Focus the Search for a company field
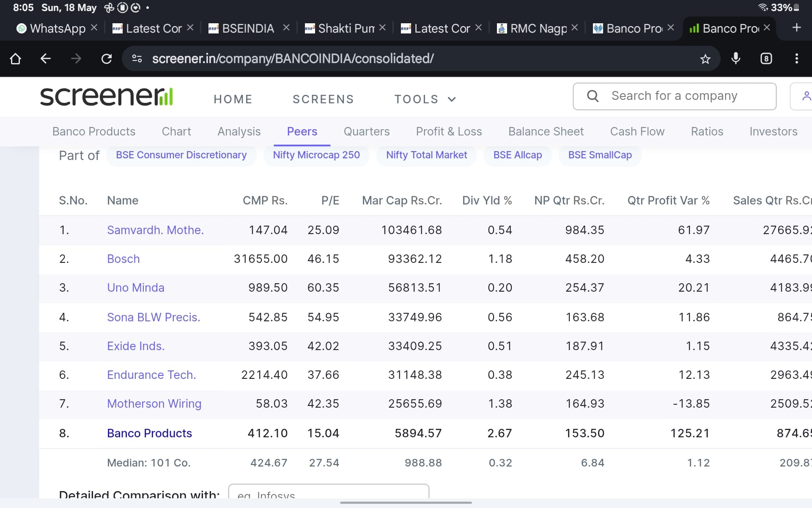 pyautogui.click(x=675, y=96)
